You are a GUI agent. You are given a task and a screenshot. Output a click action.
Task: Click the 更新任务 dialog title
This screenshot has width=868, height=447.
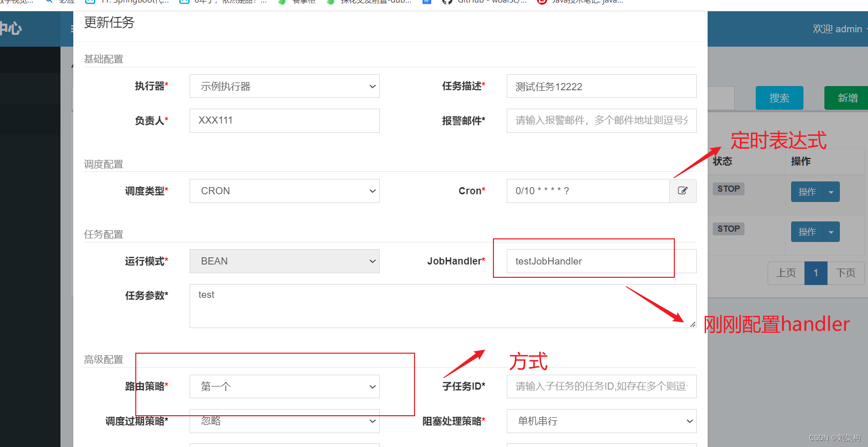click(x=109, y=23)
